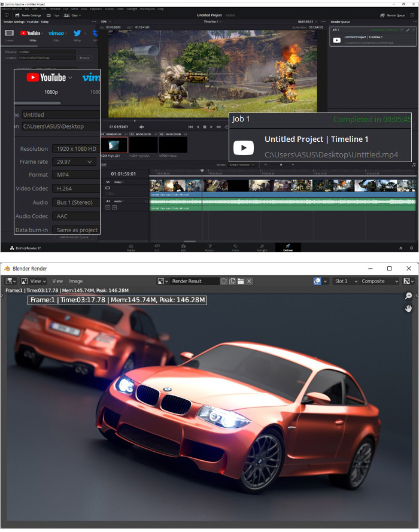Open Render Queue panel options dots
This screenshot has height=532, width=419.
tap(415, 22)
